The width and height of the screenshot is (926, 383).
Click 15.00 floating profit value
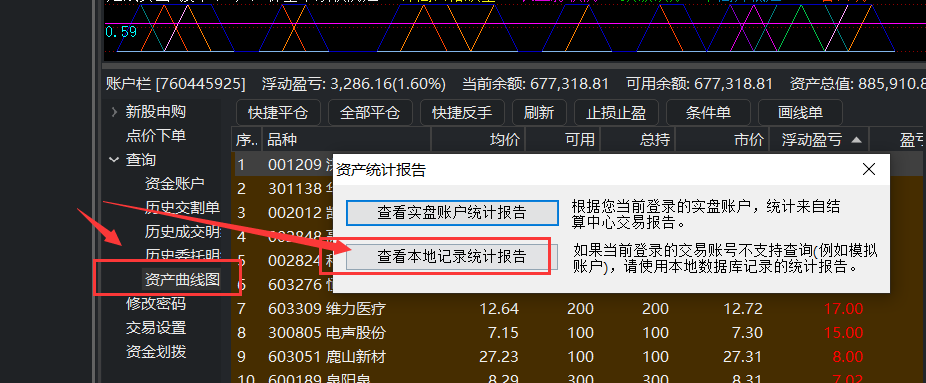[843, 333]
